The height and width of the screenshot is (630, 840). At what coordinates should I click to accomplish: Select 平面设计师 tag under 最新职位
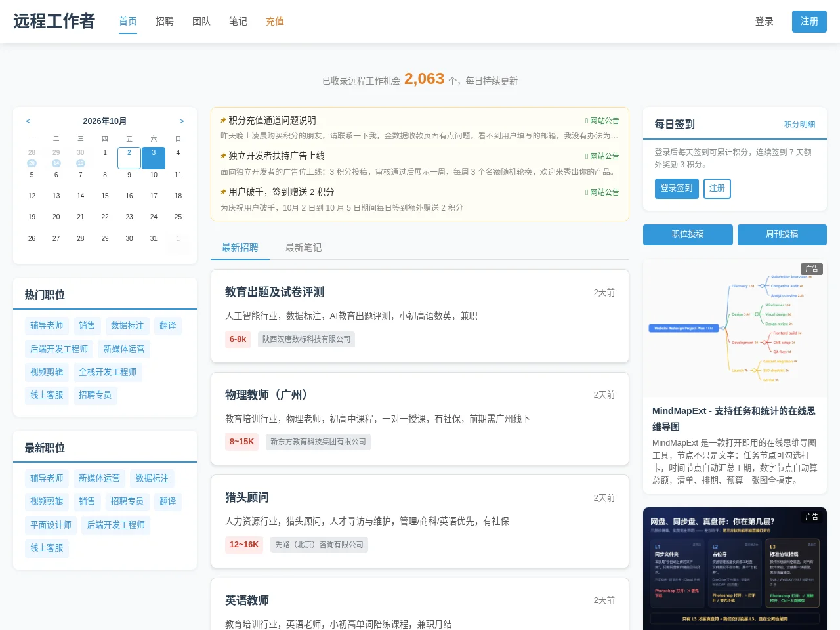51,525
